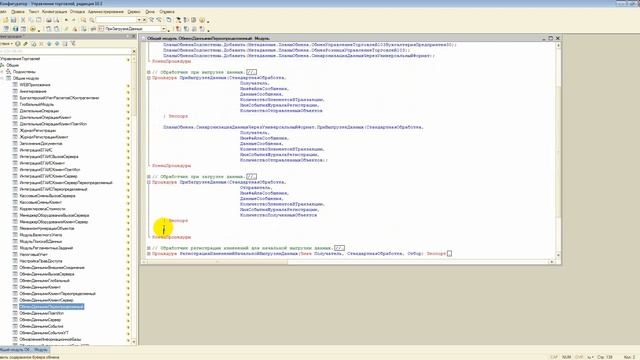
Task: Select НалоговыйУчет module in the tree
Action: 33,254
